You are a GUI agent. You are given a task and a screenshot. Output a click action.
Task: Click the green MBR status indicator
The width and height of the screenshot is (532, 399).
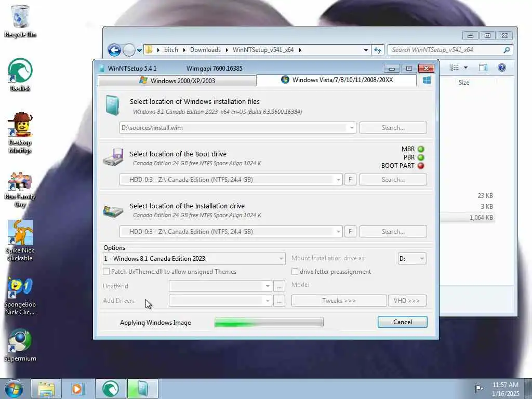(x=421, y=149)
